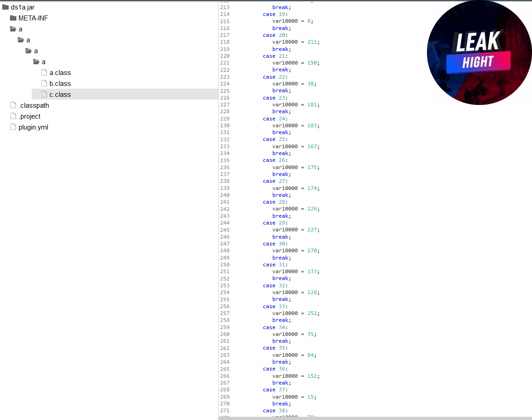Viewport: 532px width, 420px height.
Task: Click the value 152 on line 266
Action: [312, 376]
